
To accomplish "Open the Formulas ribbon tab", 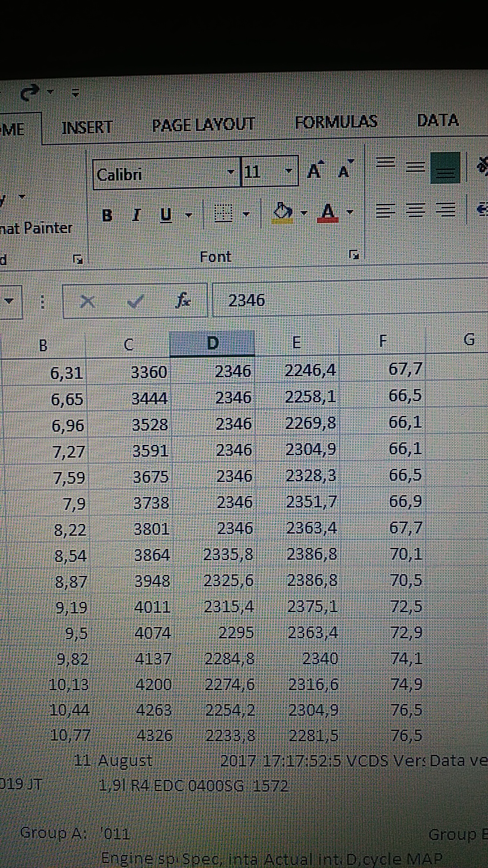I will [336, 122].
